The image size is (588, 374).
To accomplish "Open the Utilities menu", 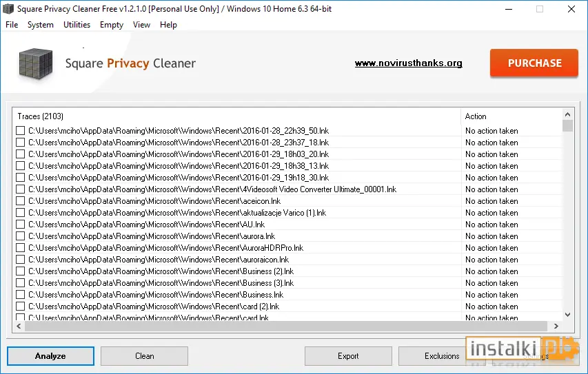I will [x=77, y=25].
